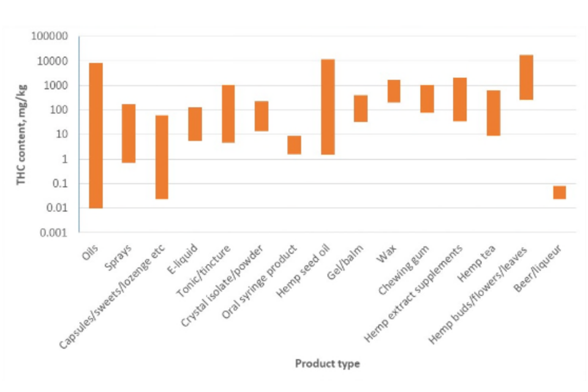Image resolution: width=588 pixels, height=392 pixels.
Task: Select the E-liquid orange bar
Action: click(195, 124)
